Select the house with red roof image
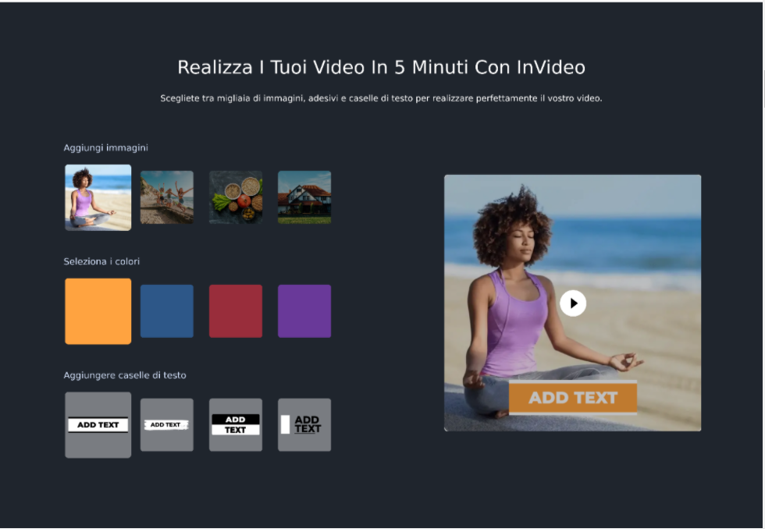Viewport: 765px width, 532px height. tap(304, 197)
